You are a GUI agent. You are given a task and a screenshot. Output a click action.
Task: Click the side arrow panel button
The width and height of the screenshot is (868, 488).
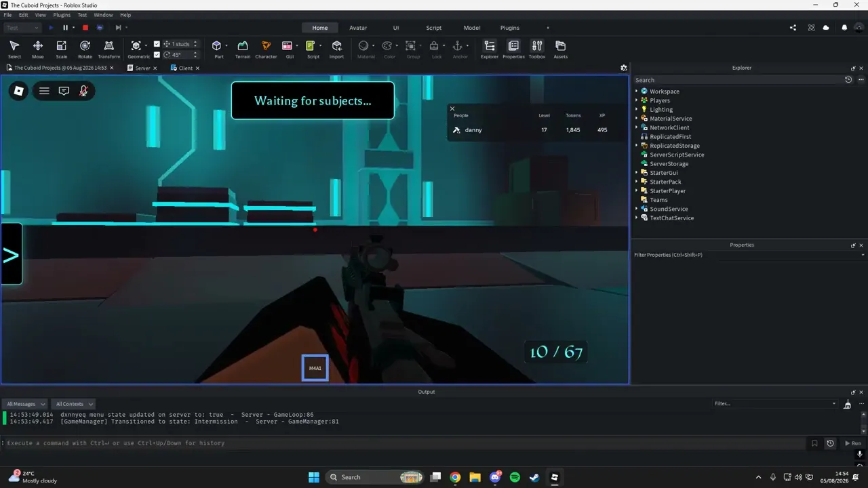11,255
